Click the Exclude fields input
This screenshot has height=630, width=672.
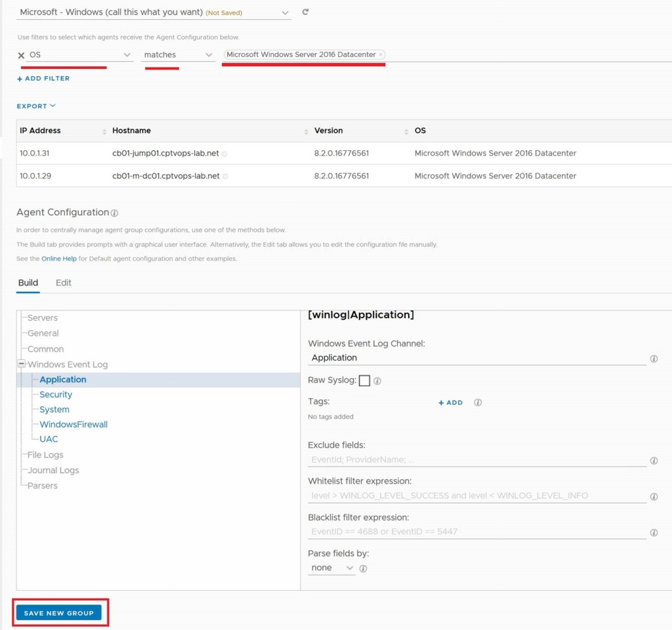tap(476, 460)
